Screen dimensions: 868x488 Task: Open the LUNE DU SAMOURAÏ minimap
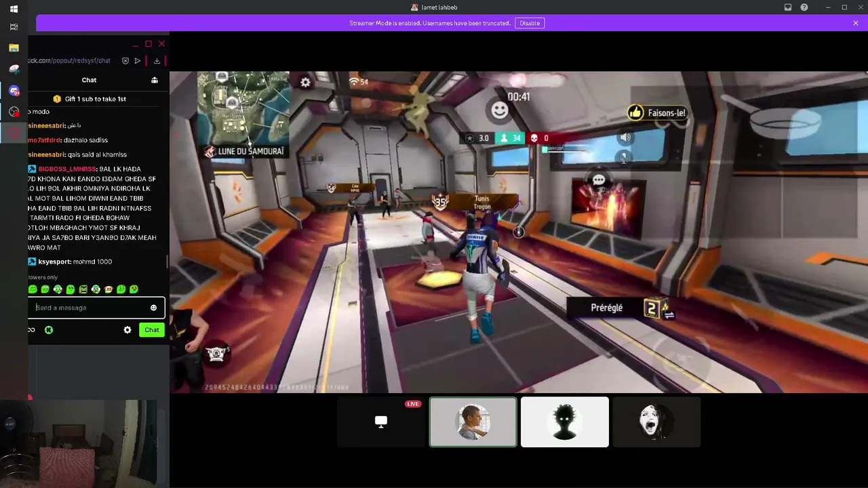click(243, 115)
